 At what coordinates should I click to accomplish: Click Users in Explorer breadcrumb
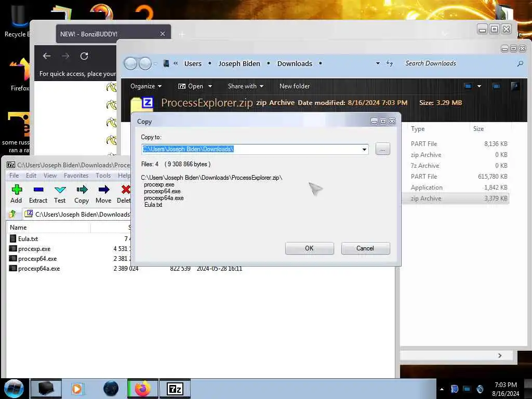(x=193, y=63)
